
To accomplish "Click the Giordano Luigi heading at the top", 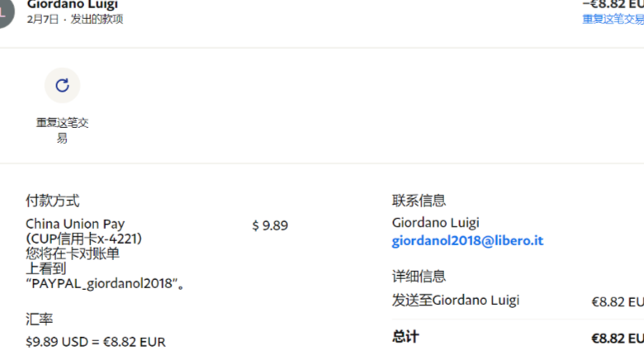I will (x=73, y=5).
